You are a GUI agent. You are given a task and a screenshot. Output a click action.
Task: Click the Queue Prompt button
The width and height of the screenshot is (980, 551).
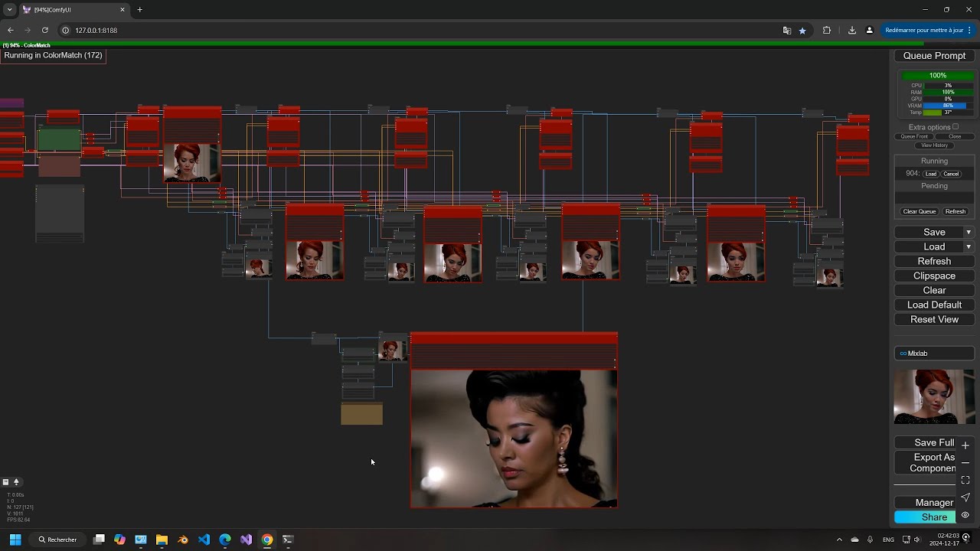pos(934,56)
